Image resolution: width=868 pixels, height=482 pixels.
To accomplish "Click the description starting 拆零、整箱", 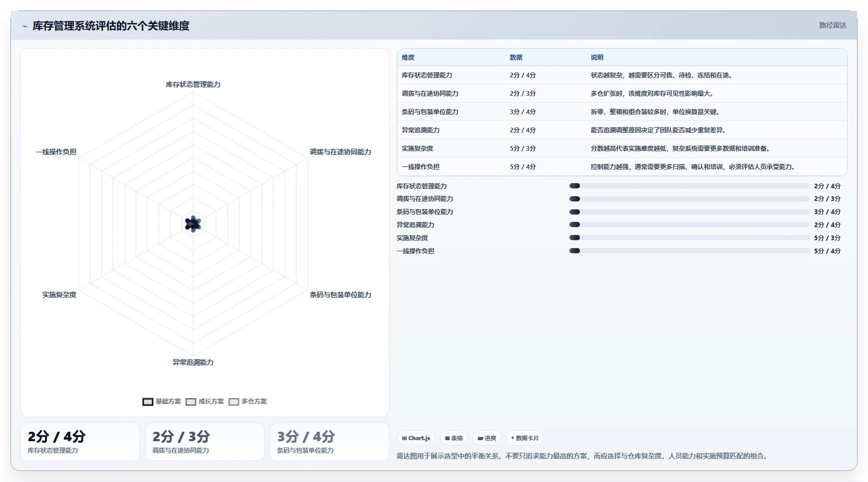I will pyautogui.click(x=656, y=112).
